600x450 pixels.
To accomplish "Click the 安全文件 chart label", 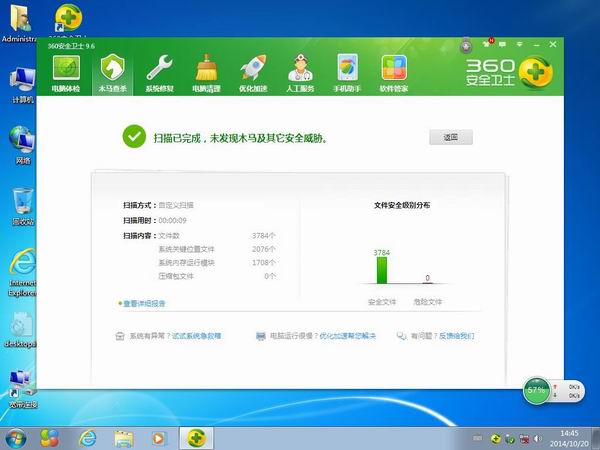I will pyautogui.click(x=382, y=302).
